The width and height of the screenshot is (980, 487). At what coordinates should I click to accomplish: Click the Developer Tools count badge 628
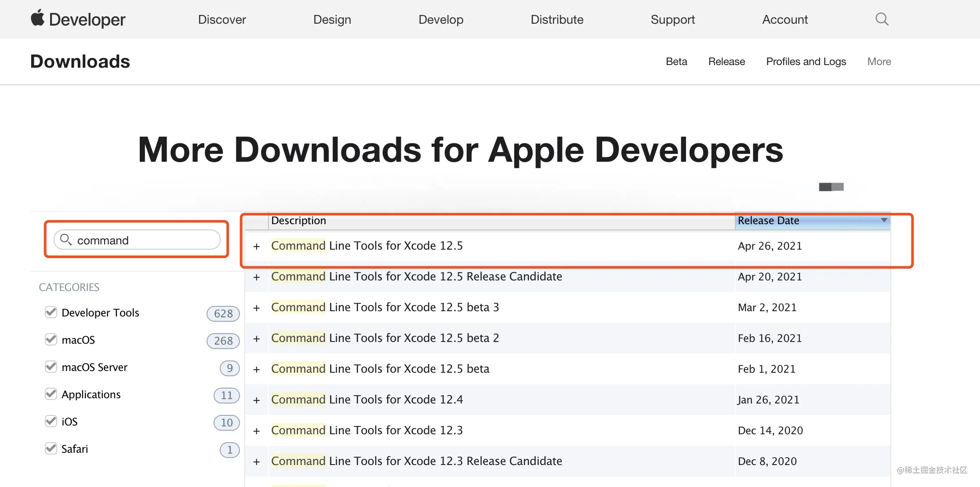[223, 313]
